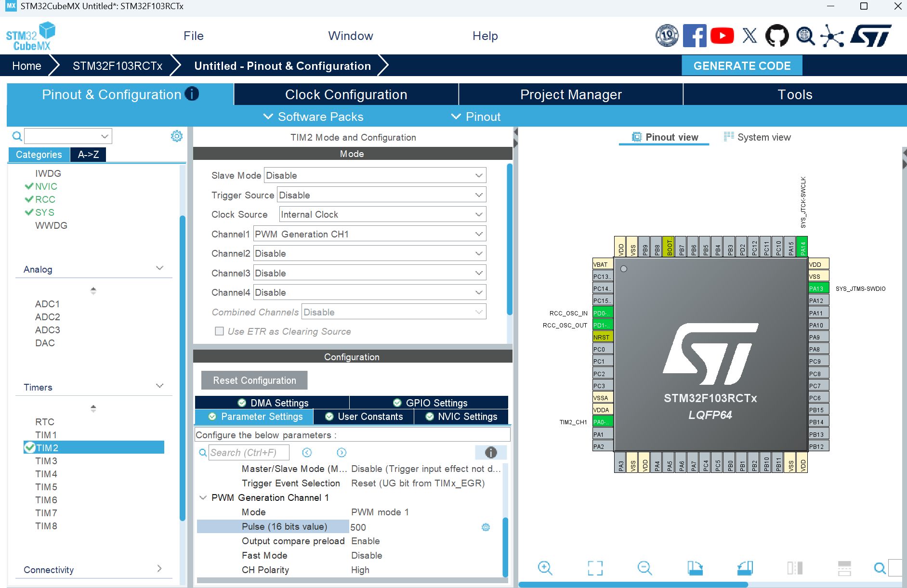Collapse the Analog category
This screenshot has height=588, width=907.
click(x=160, y=268)
